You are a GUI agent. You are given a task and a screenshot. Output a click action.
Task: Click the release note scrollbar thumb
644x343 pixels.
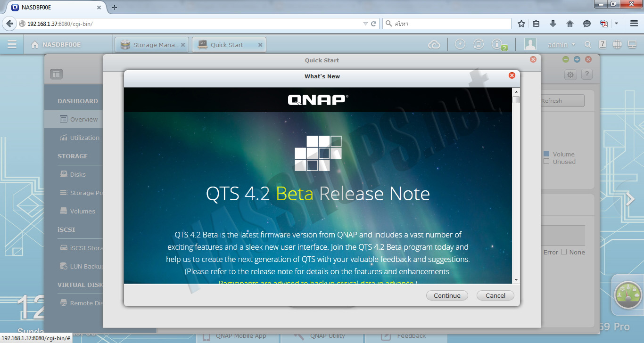point(516,99)
